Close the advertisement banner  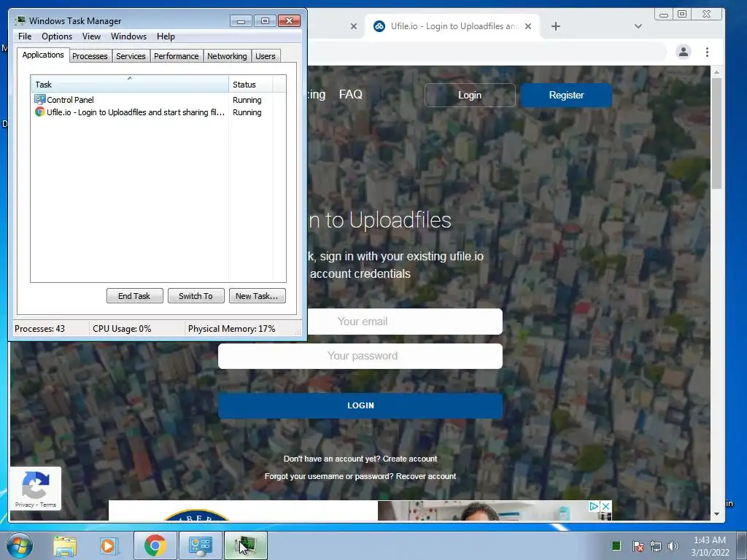(x=605, y=506)
